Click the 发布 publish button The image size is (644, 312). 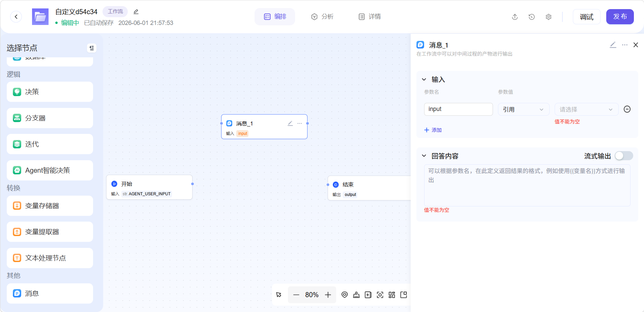[x=620, y=17]
